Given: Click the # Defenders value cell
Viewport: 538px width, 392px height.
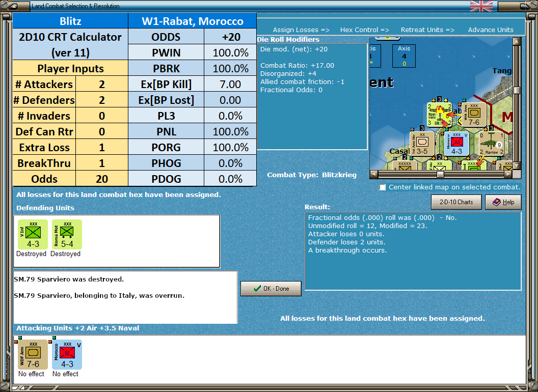Looking at the screenshot, I should click(x=101, y=100).
